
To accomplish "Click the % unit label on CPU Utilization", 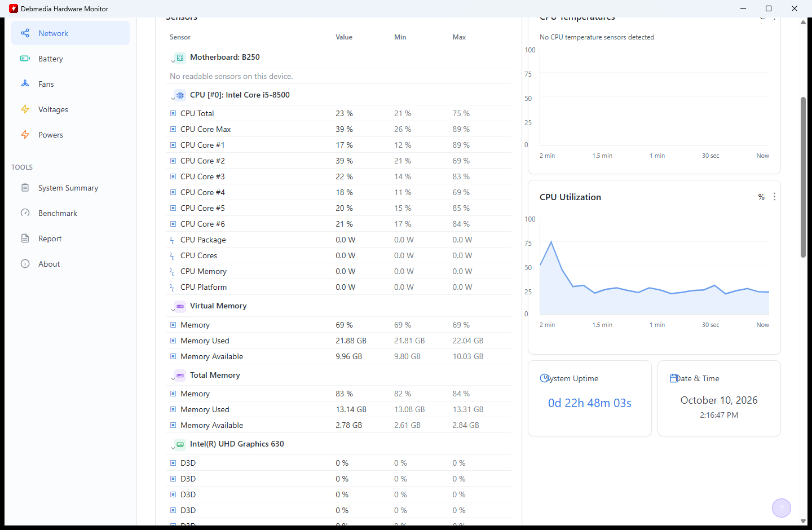I will pos(761,197).
